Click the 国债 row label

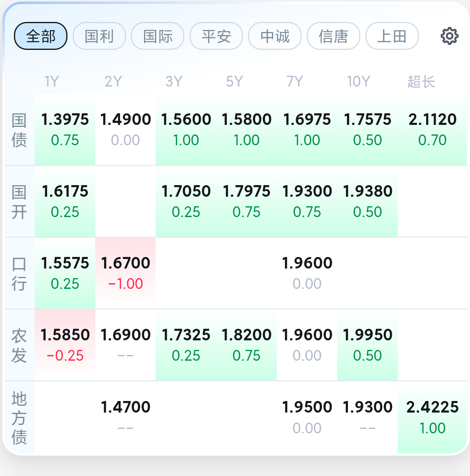tap(19, 130)
